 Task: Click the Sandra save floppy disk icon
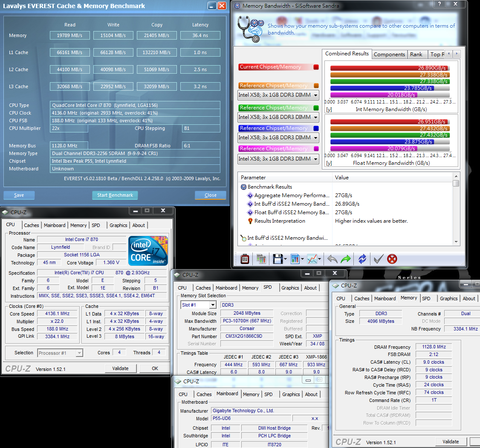(x=278, y=259)
